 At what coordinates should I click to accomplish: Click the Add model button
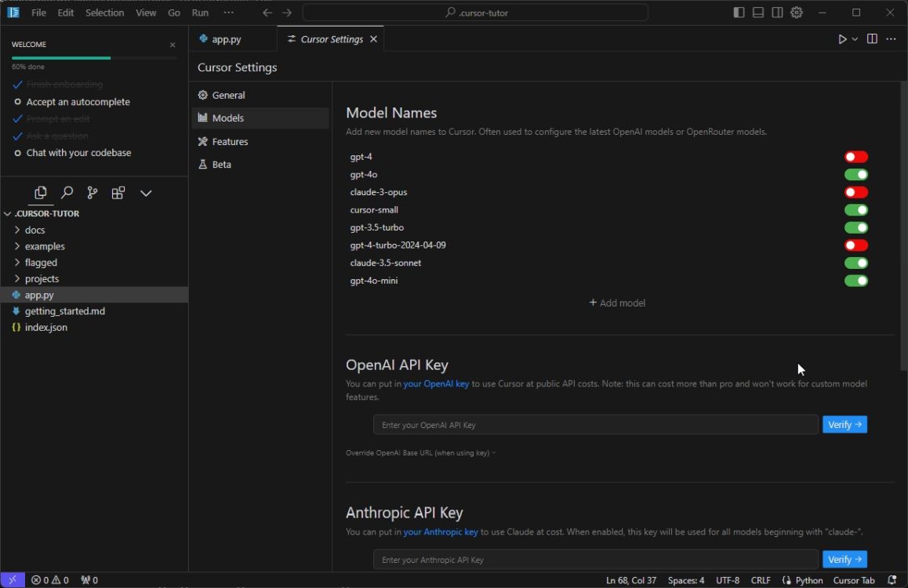617,303
